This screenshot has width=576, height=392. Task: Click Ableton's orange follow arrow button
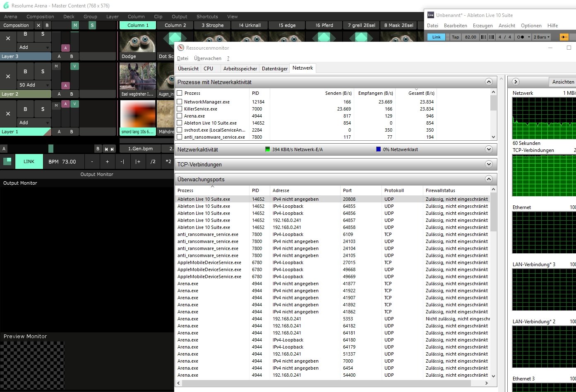tap(564, 37)
